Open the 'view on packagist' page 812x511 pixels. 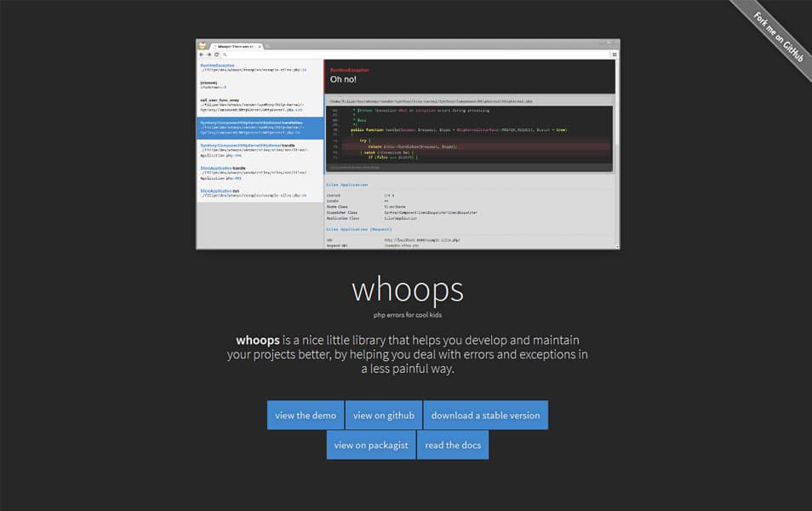(370, 445)
